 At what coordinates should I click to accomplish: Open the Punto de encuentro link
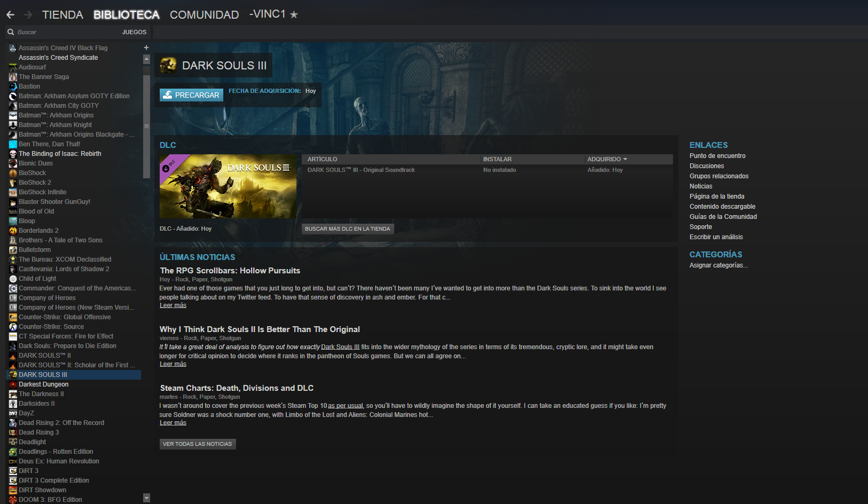point(717,156)
